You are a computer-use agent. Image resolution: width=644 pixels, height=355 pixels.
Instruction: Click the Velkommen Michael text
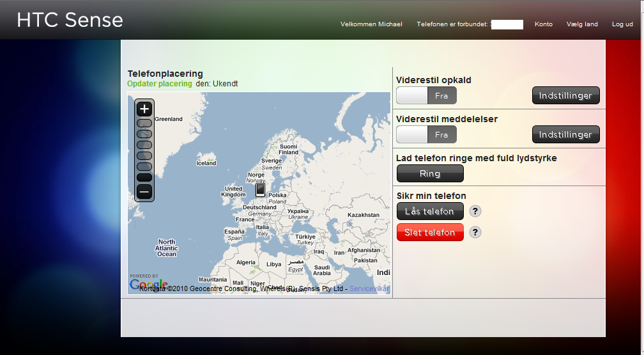pyautogui.click(x=371, y=24)
